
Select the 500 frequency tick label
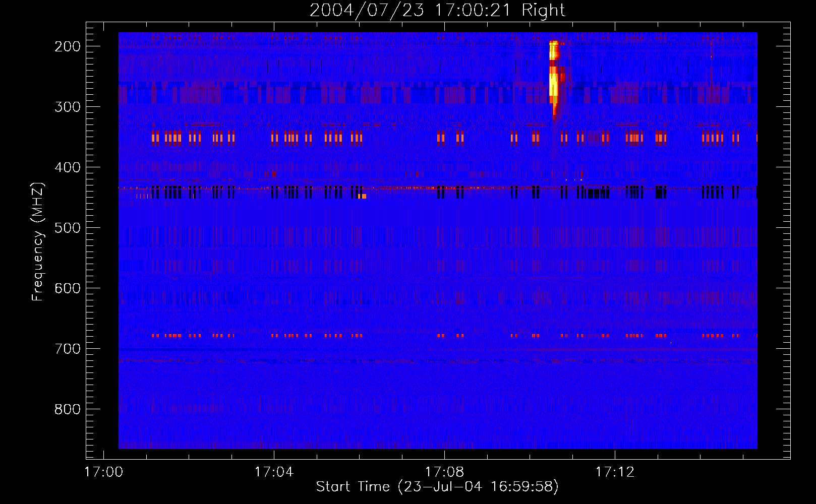[68, 228]
